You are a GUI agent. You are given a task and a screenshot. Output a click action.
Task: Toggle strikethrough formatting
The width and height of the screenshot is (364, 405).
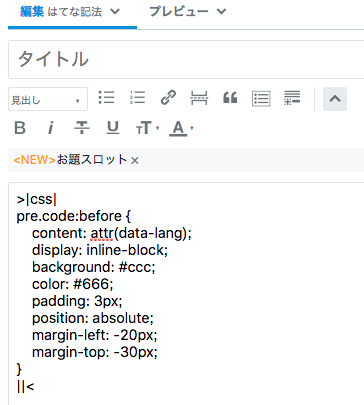tap(82, 128)
